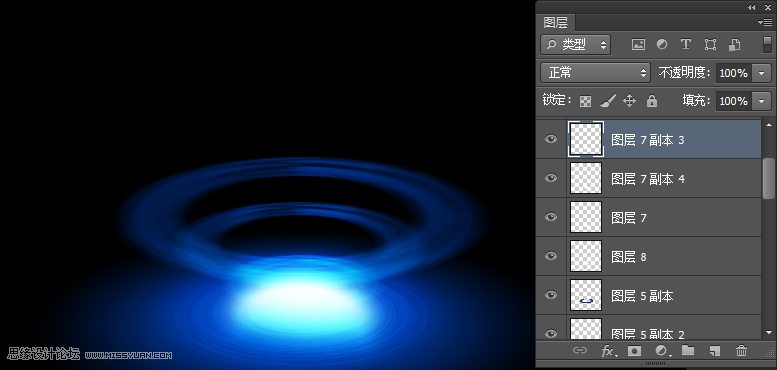Open the 正常 blend mode dropdown
The width and height of the screenshot is (777, 370).
[595, 73]
